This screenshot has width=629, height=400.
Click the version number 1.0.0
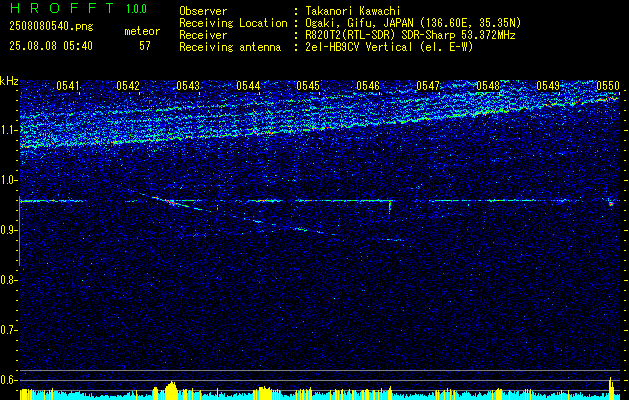pos(136,9)
